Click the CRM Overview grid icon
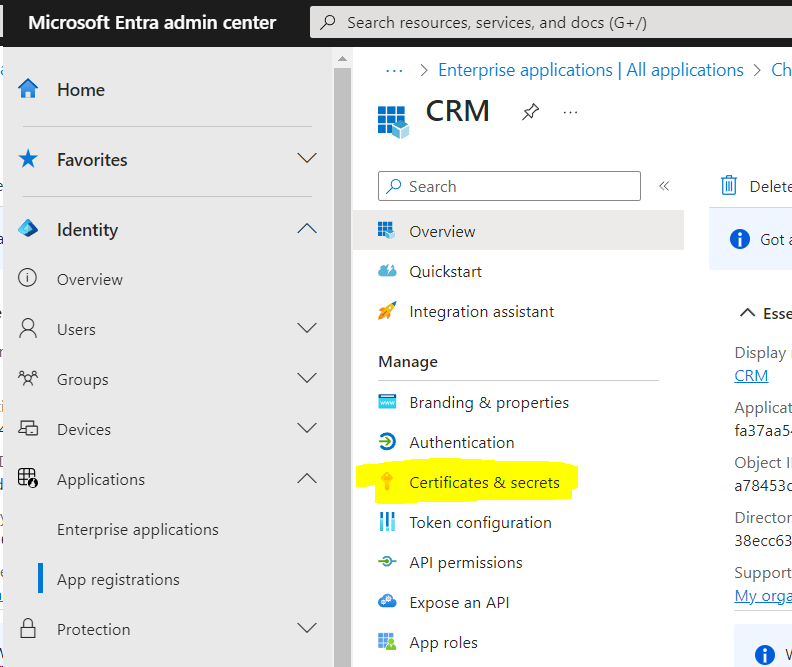Screen dimensions: 792x667 coord(386,230)
